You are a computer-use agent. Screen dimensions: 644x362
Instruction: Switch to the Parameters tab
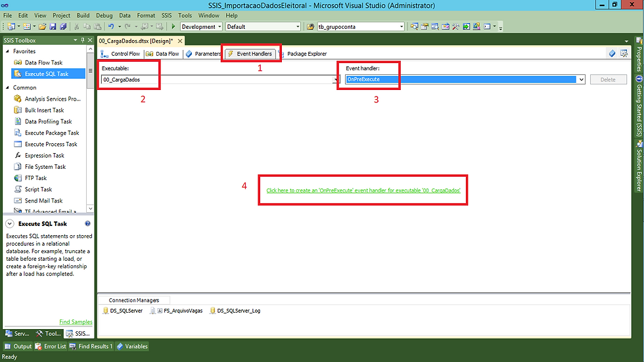(x=203, y=54)
